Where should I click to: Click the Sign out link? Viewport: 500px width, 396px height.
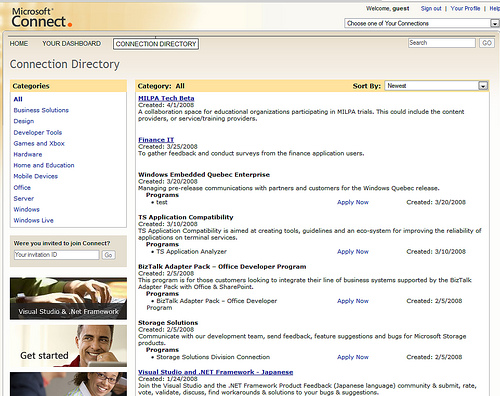pyautogui.click(x=431, y=9)
